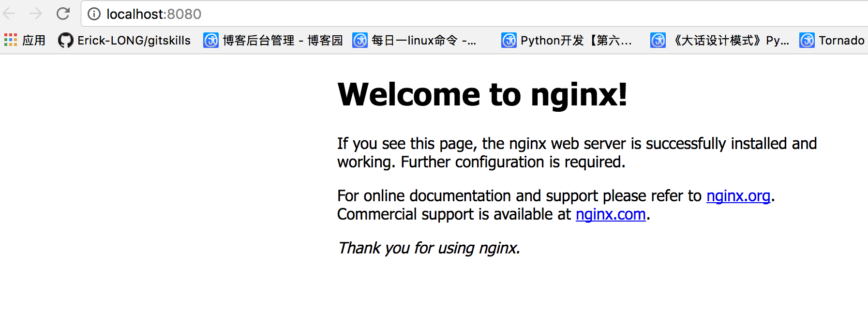This screenshot has height=326, width=868.
Task: Click favicon of 博客后台管理 bookmark
Action: 211,40
